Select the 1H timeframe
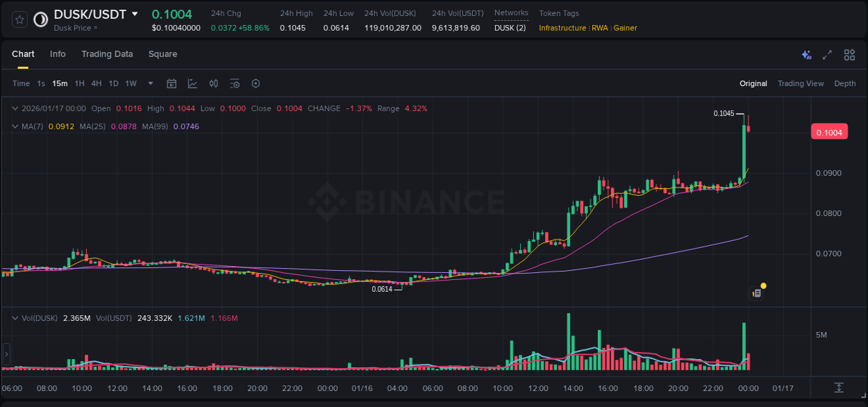The height and width of the screenshot is (407, 868). point(79,83)
